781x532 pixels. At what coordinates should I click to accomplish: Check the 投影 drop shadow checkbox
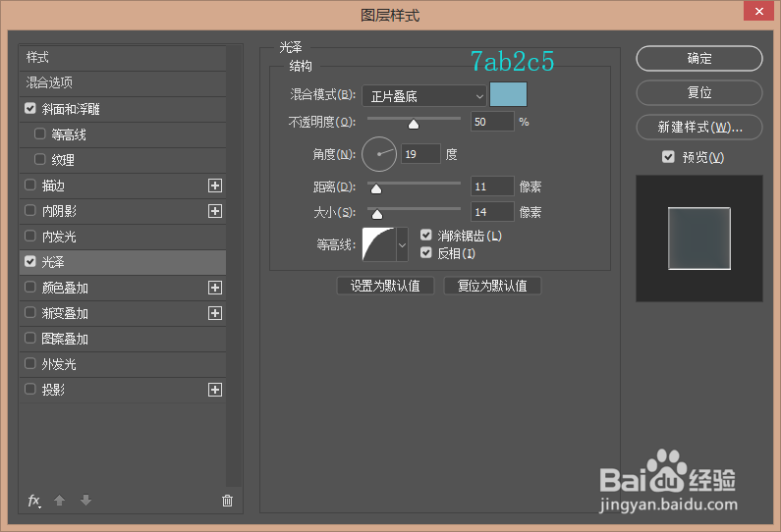tap(30, 389)
